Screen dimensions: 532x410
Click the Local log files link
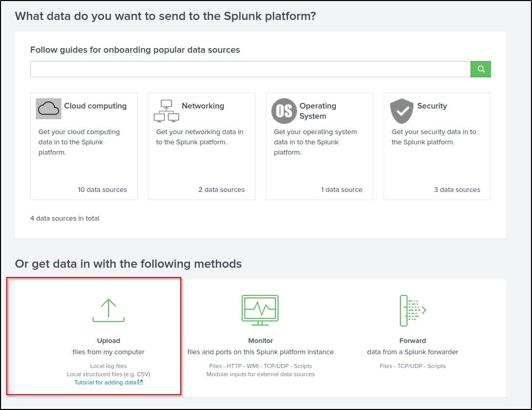pyautogui.click(x=108, y=365)
